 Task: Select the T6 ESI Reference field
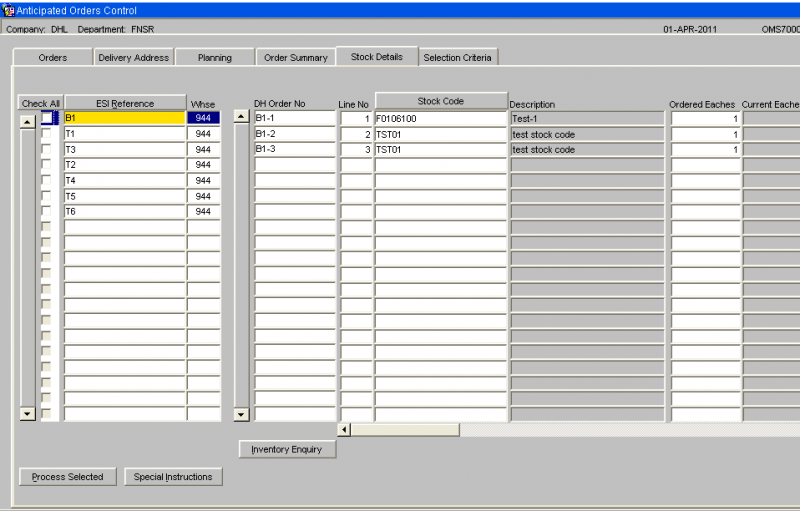tap(124, 212)
